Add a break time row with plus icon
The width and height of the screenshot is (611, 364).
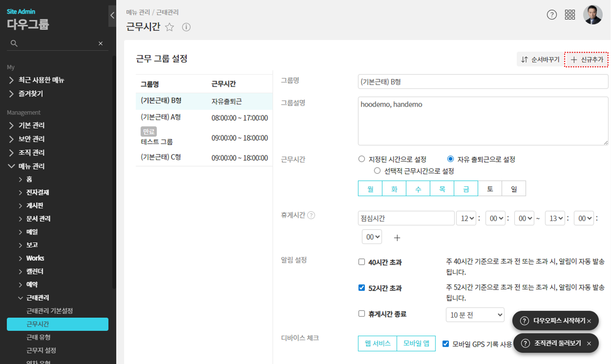pyautogui.click(x=397, y=238)
